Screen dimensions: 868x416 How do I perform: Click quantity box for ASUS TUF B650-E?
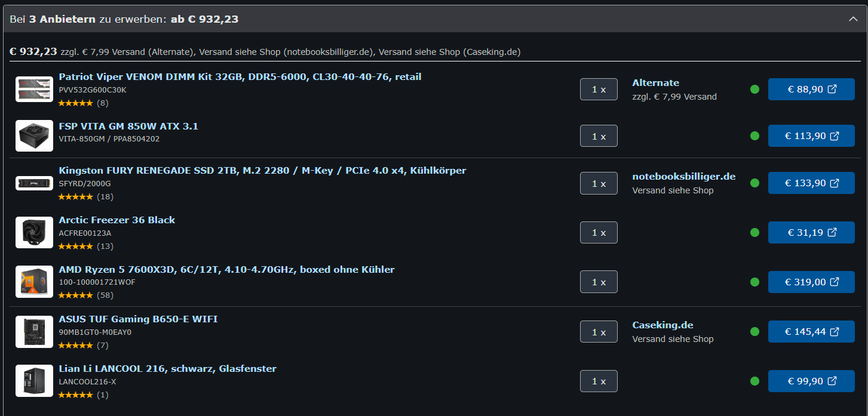click(x=599, y=332)
